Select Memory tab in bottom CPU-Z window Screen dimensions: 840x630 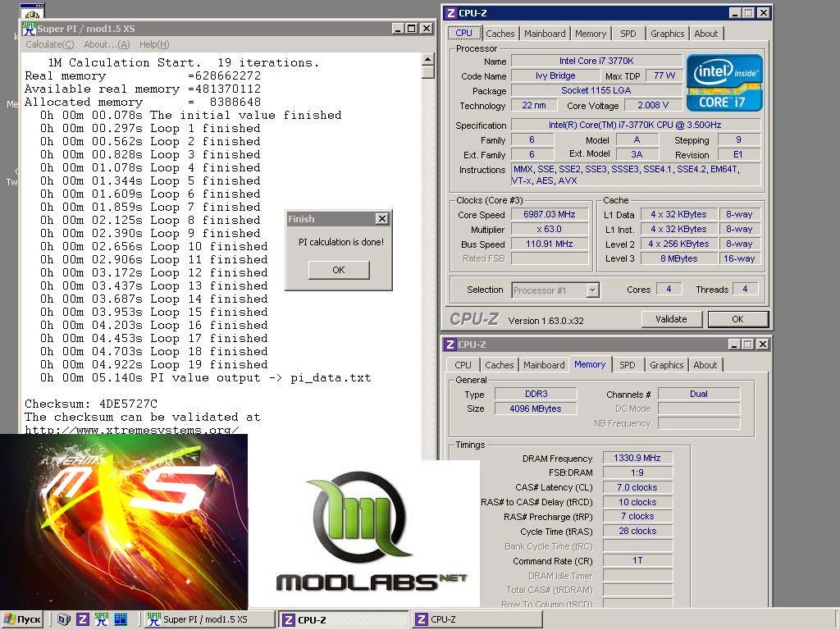590,364
